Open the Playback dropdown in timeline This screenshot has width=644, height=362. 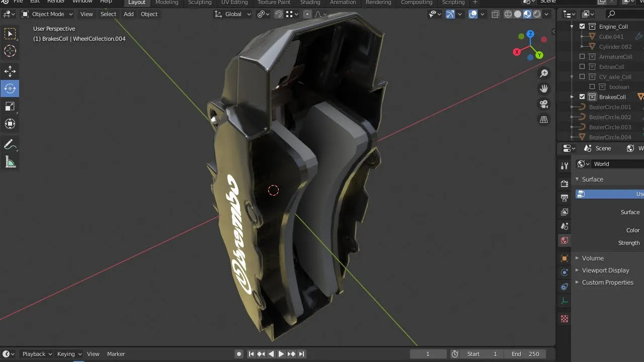click(x=37, y=354)
